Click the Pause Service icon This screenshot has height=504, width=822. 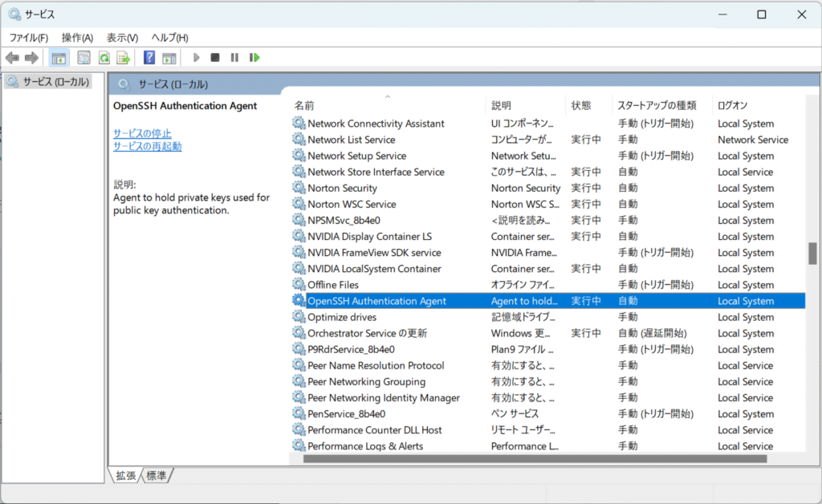coord(234,58)
